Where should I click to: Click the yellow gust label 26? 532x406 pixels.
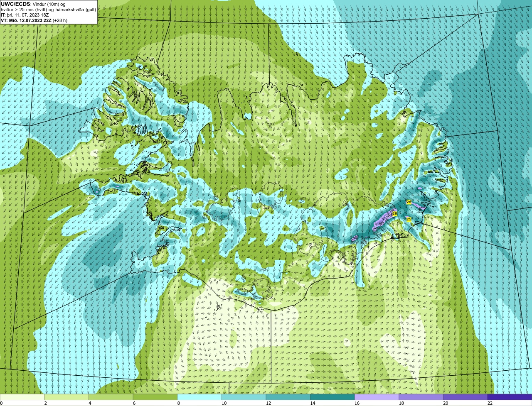click(409, 202)
